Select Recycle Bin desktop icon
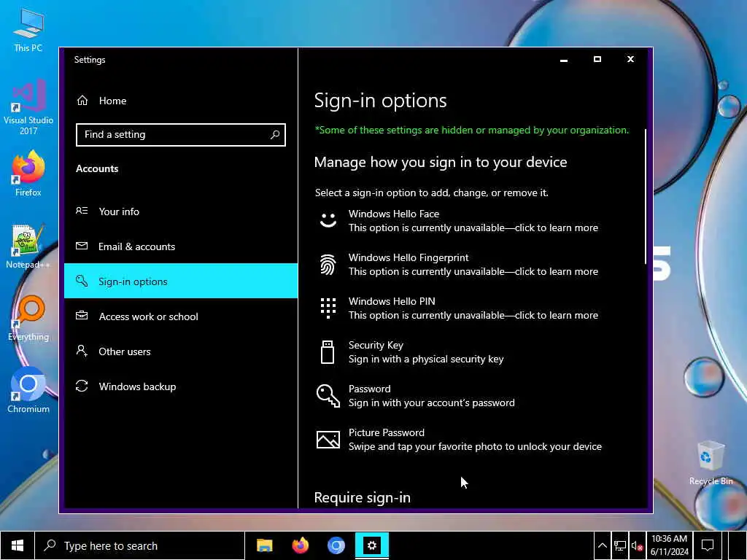The image size is (747, 560). click(711, 463)
